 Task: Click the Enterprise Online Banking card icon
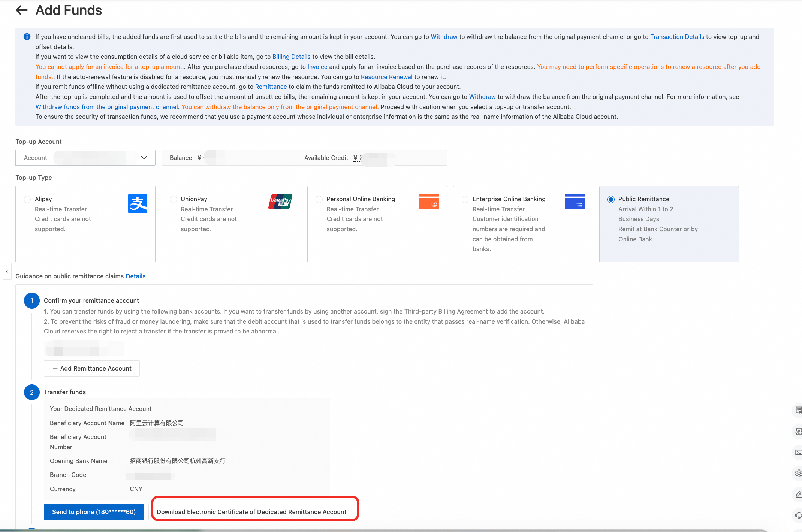pos(575,201)
